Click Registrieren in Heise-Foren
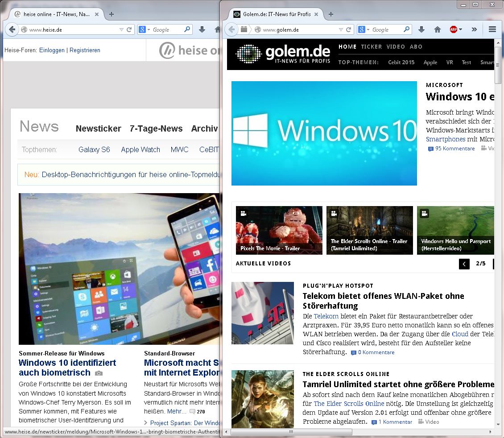Screen dimensions: 504x438 (85, 50)
